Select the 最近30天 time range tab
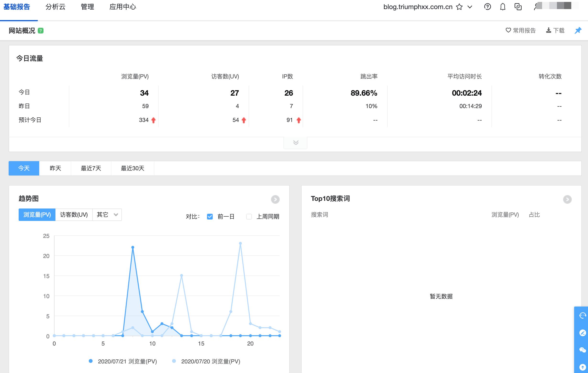 coord(132,168)
